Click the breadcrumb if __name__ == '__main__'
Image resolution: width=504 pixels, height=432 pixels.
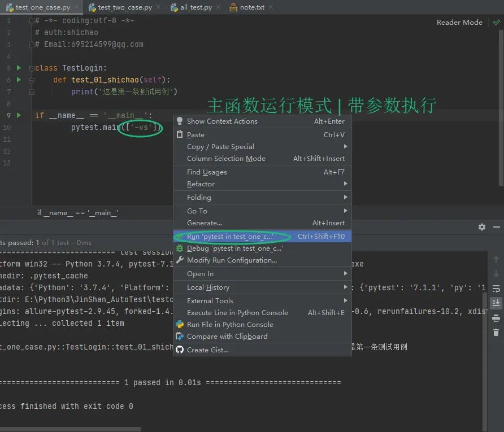pyautogui.click(x=77, y=213)
